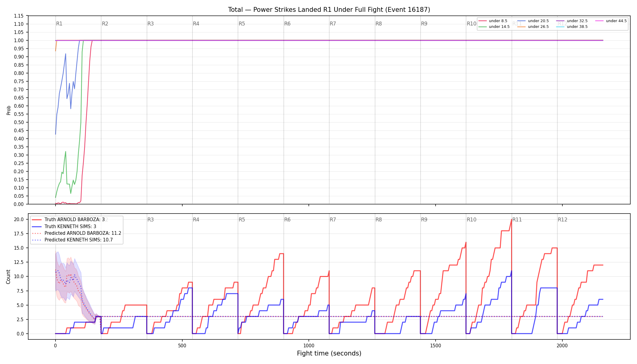Click the R1 round label in the probability chart
Screen dimensions: 637x364
click(x=59, y=24)
